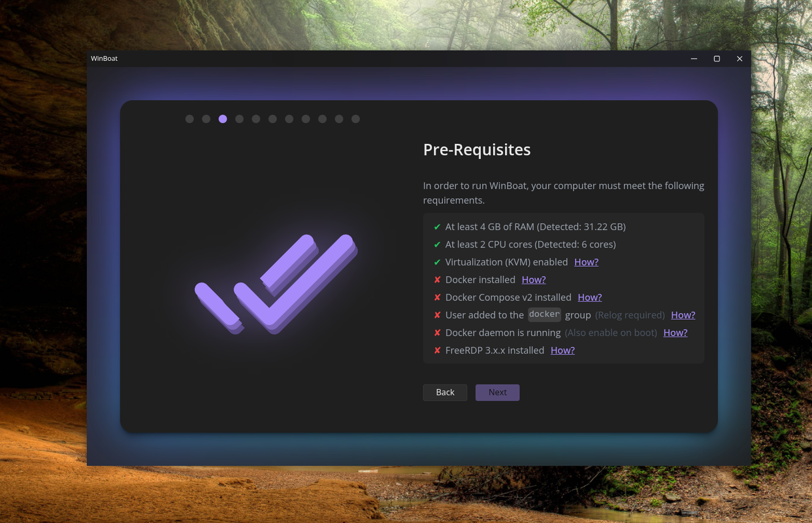Image resolution: width=812 pixels, height=523 pixels.
Task: Click the red cross beside Docker installed
Action: pos(437,280)
